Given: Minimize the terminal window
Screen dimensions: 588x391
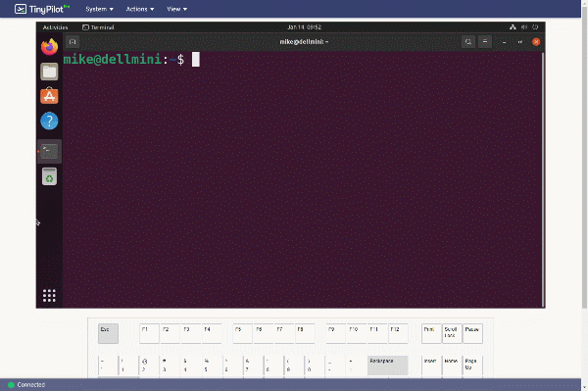Looking at the screenshot, I should point(504,42).
